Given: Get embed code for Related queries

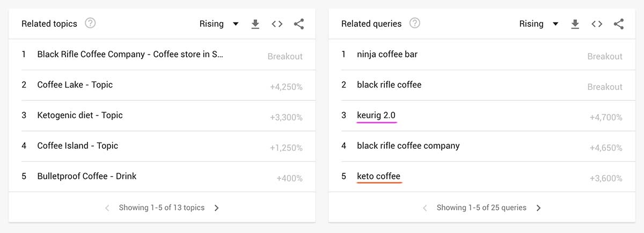Looking at the screenshot, I should pos(597,24).
